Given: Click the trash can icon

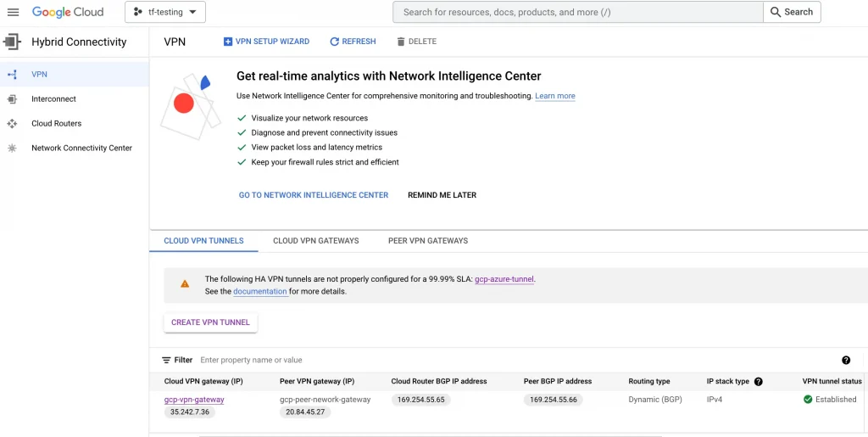Looking at the screenshot, I should 401,42.
